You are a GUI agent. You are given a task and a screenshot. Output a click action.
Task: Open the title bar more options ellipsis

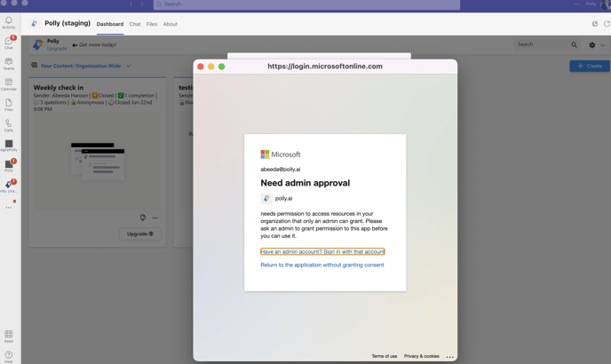[577, 4]
